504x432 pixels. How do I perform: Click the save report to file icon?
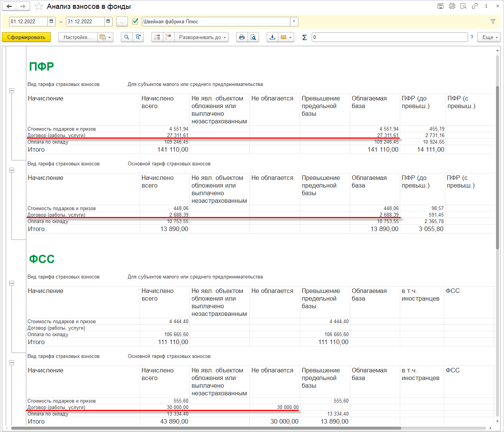(x=272, y=37)
